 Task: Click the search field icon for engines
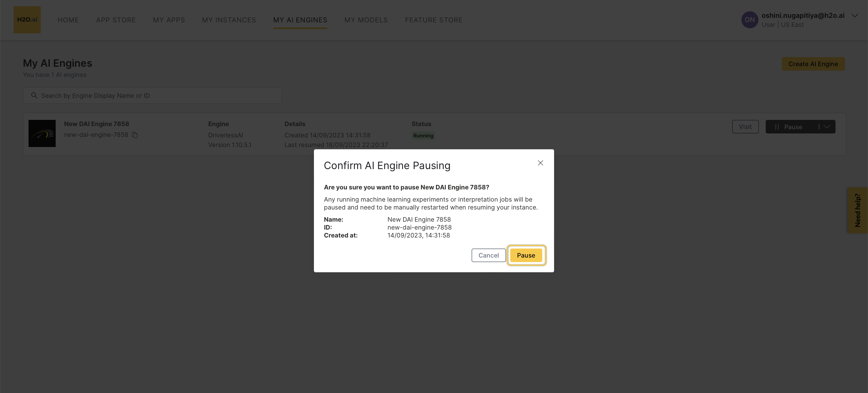tap(34, 95)
